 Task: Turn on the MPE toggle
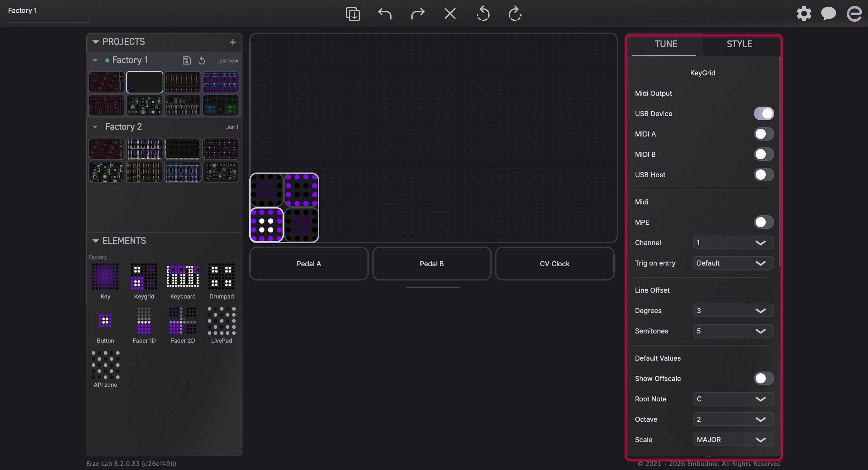764,222
